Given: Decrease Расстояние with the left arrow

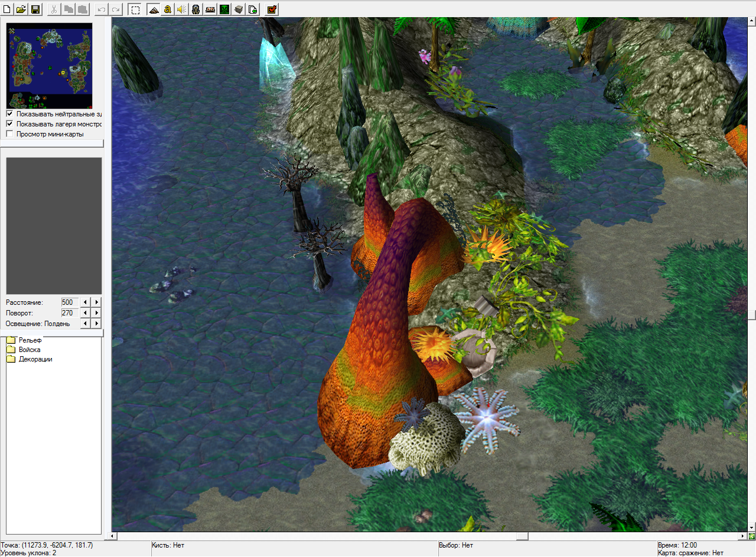Looking at the screenshot, I should tap(84, 302).
